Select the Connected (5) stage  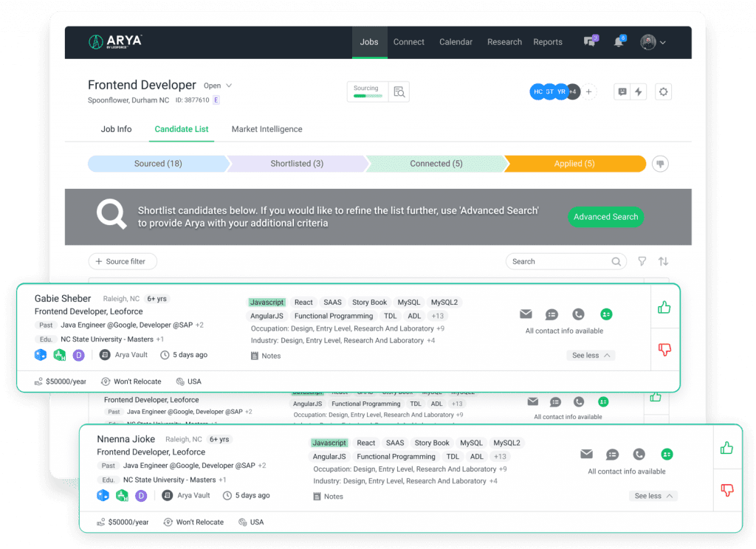click(x=436, y=164)
